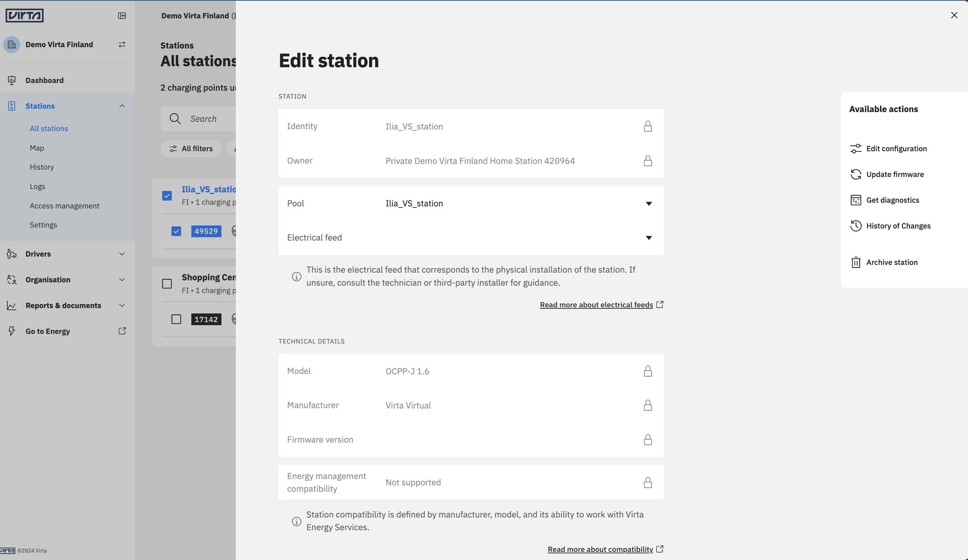Click the Go to Energy label
The height and width of the screenshot is (560, 968).
[x=47, y=331]
